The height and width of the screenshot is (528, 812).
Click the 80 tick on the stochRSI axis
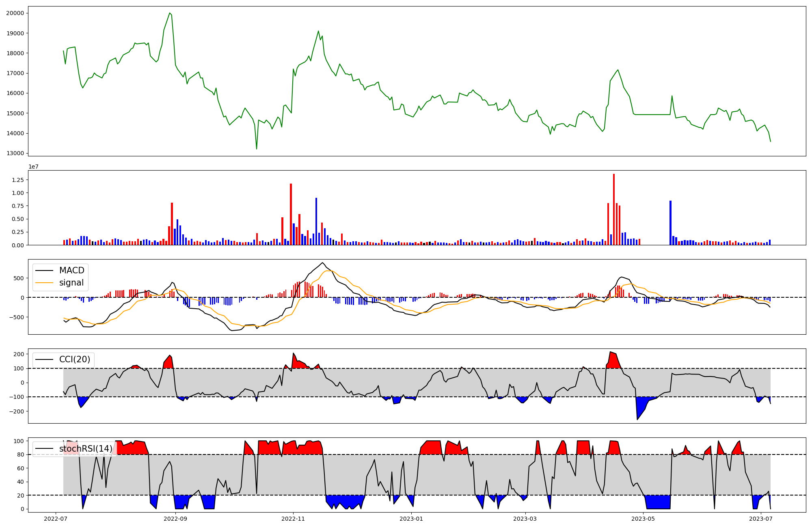(x=21, y=454)
